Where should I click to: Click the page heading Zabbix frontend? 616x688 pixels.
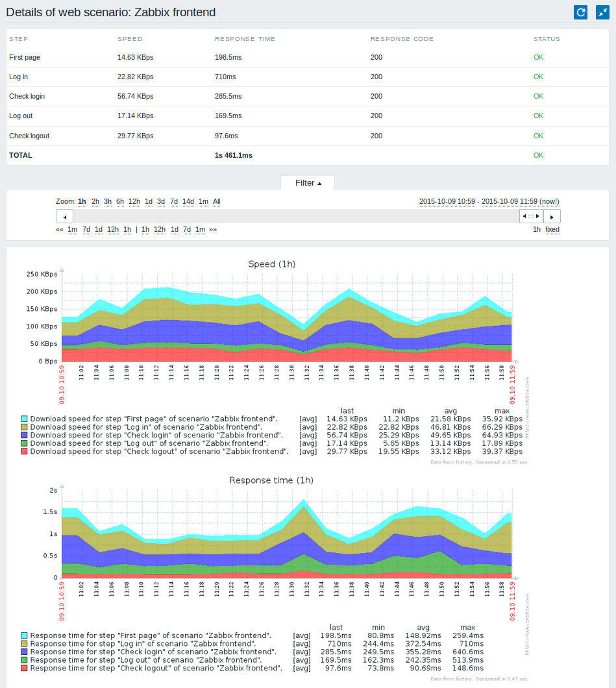(110, 12)
